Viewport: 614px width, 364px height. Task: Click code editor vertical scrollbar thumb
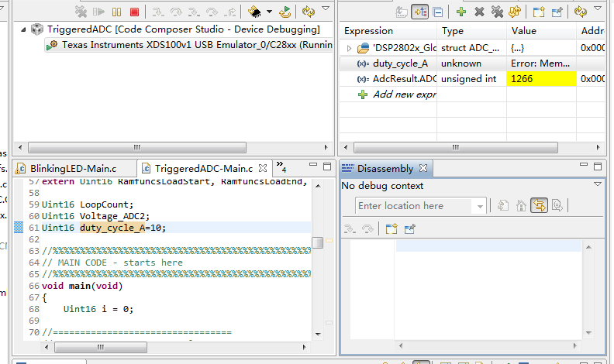[318, 243]
